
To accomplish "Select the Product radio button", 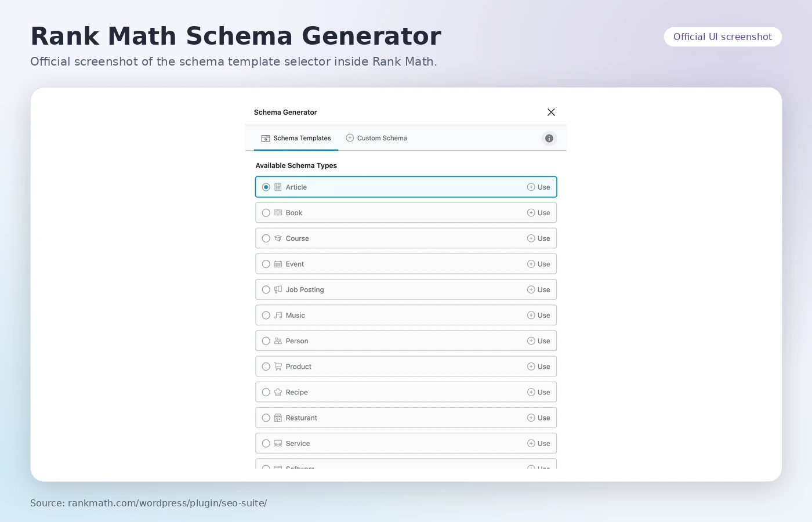I will click(x=266, y=367).
